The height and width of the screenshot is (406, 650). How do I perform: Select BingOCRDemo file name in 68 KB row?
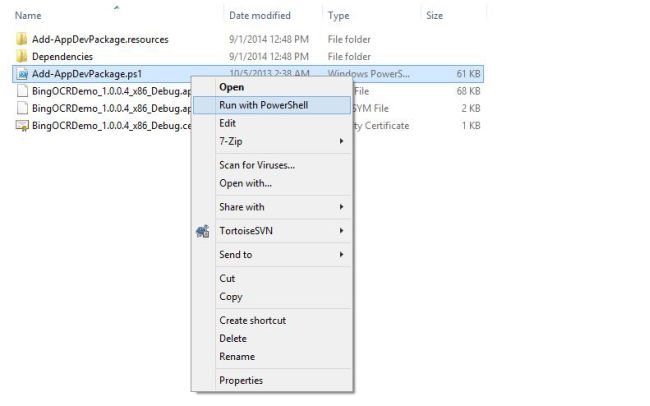click(112, 91)
